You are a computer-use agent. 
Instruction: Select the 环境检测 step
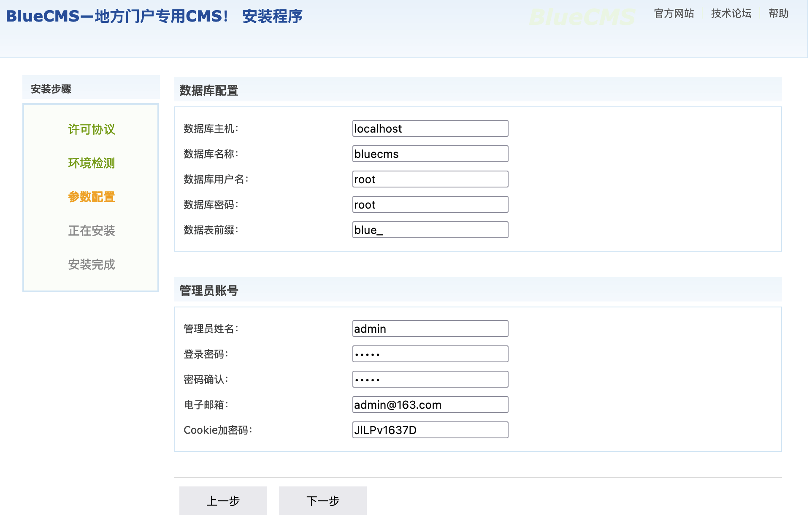91,163
